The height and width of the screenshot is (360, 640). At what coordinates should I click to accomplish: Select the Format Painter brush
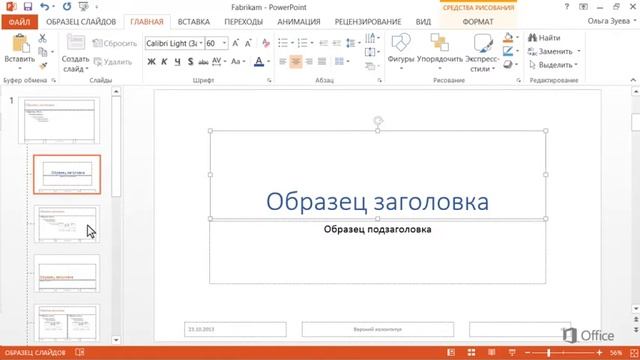click(43, 65)
